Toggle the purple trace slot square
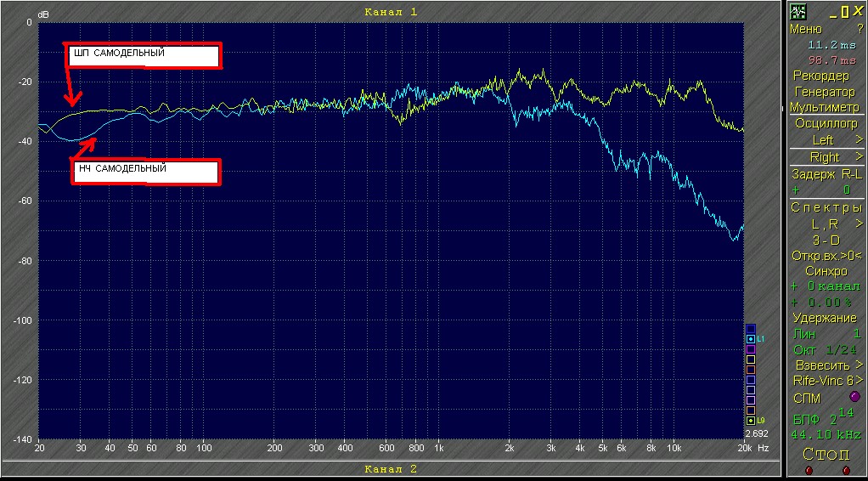 coord(751,349)
